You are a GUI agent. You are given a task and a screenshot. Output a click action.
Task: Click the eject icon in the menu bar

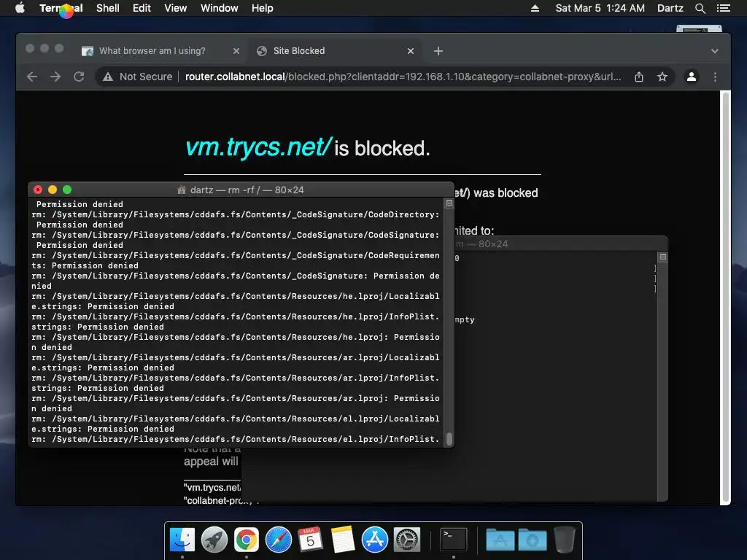535,8
